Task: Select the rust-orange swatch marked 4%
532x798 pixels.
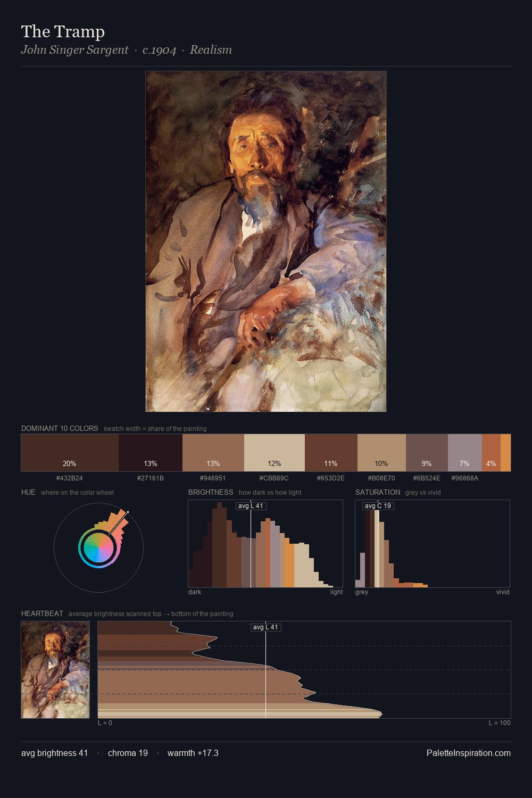Action: 492,453
